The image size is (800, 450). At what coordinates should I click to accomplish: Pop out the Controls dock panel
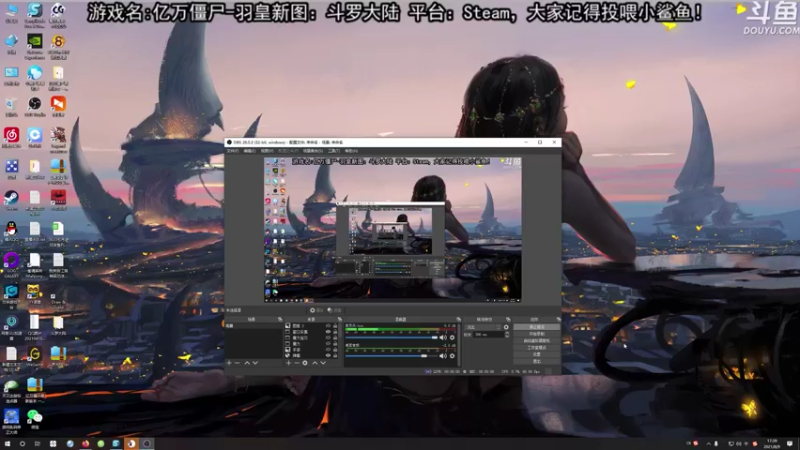[x=558, y=319]
